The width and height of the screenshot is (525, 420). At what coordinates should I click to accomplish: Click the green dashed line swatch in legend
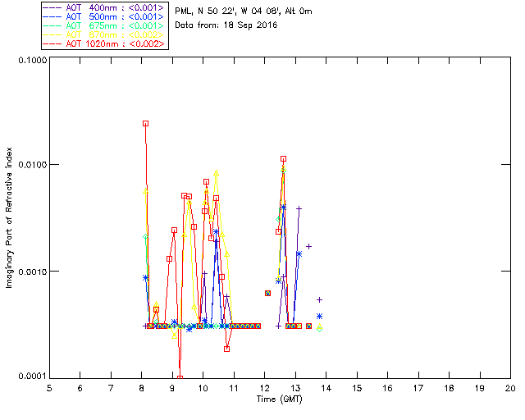(x=52, y=25)
